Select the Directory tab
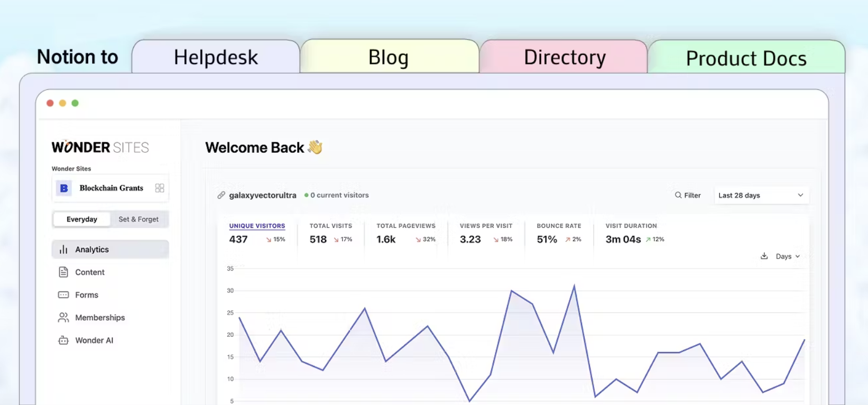Image resolution: width=868 pixels, height=405 pixels. tap(564, 57)
